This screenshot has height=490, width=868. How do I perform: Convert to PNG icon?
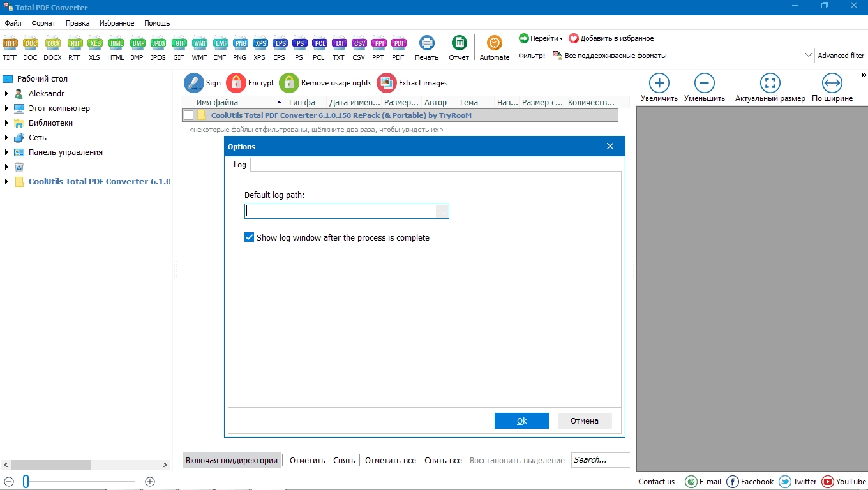pos(239,48)
